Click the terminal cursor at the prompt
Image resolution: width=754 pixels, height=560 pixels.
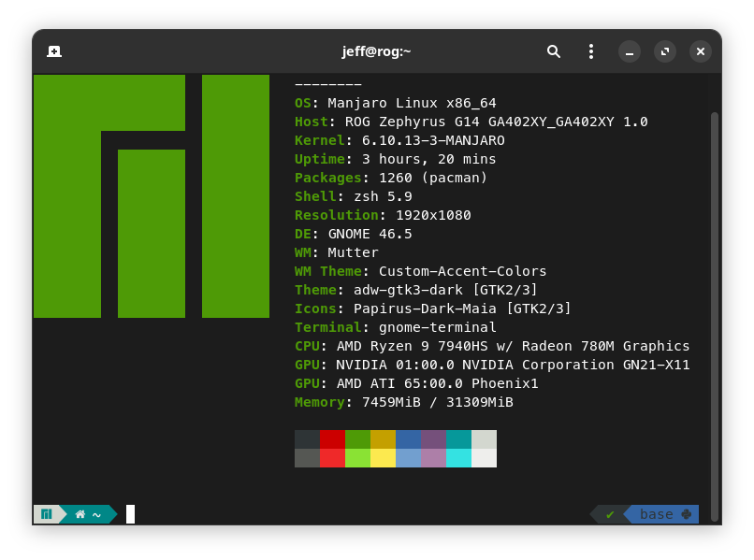[x=130, y=514]
